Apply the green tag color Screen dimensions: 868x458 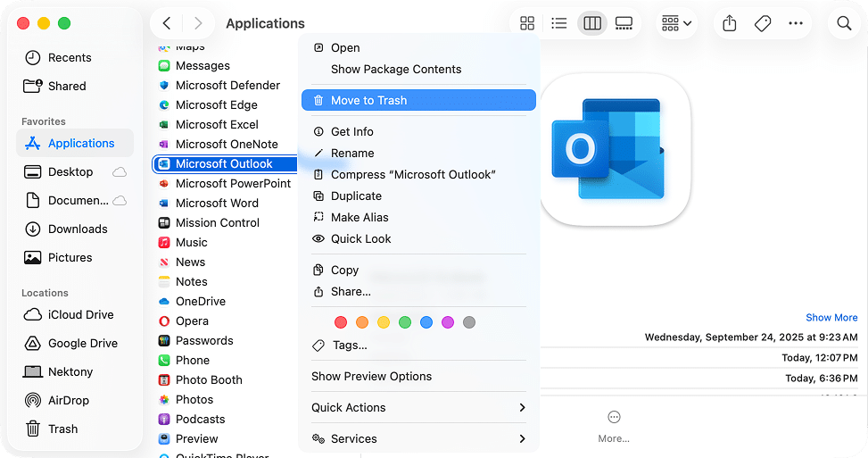click(405, 322)
